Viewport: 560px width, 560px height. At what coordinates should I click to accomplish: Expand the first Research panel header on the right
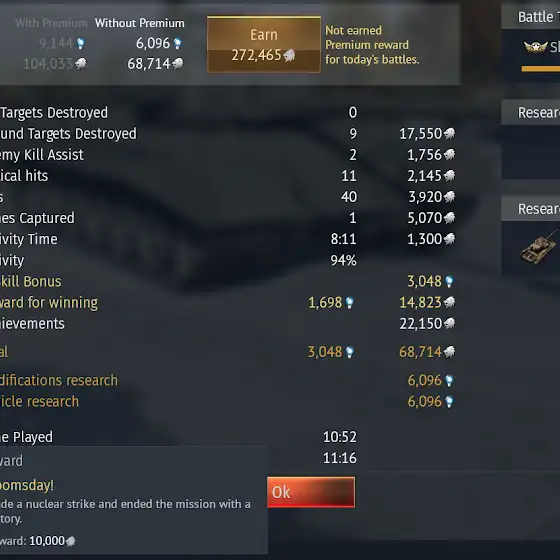click(x=530, y=112)
